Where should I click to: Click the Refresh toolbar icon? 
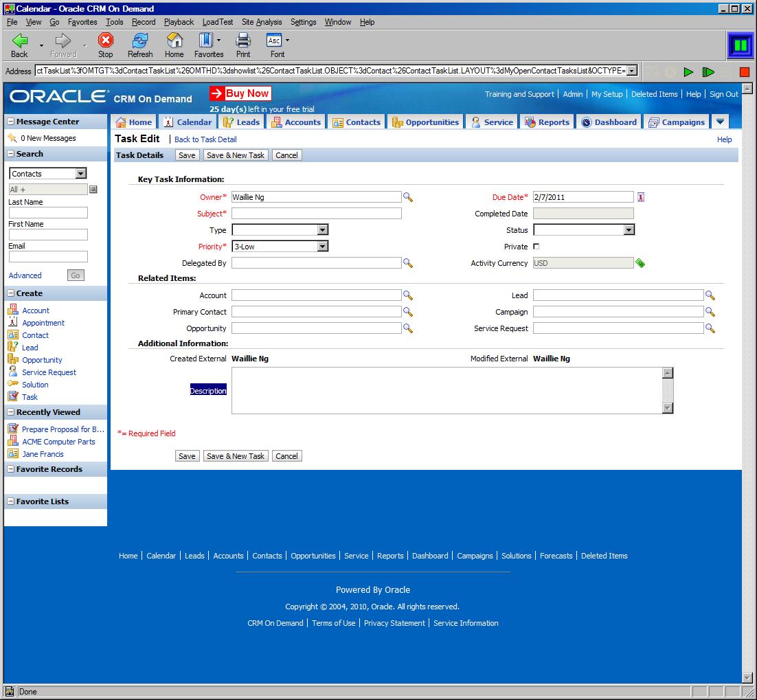point(140,40)
